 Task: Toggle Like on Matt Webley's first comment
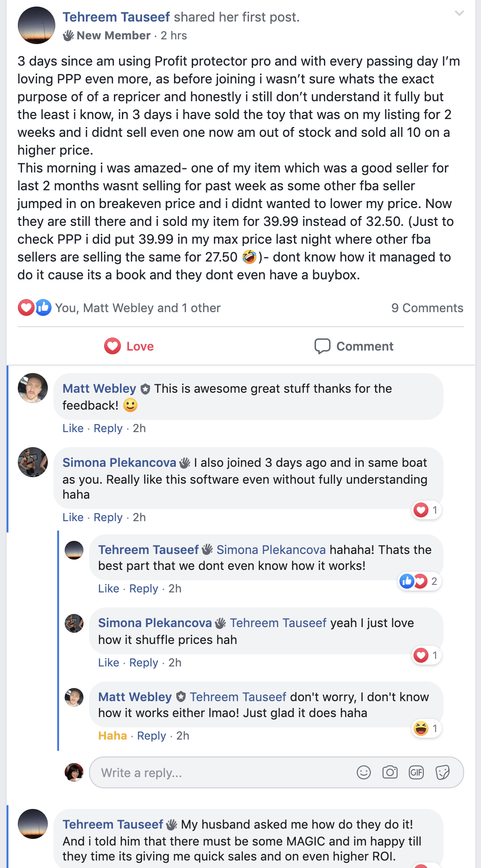73,428
